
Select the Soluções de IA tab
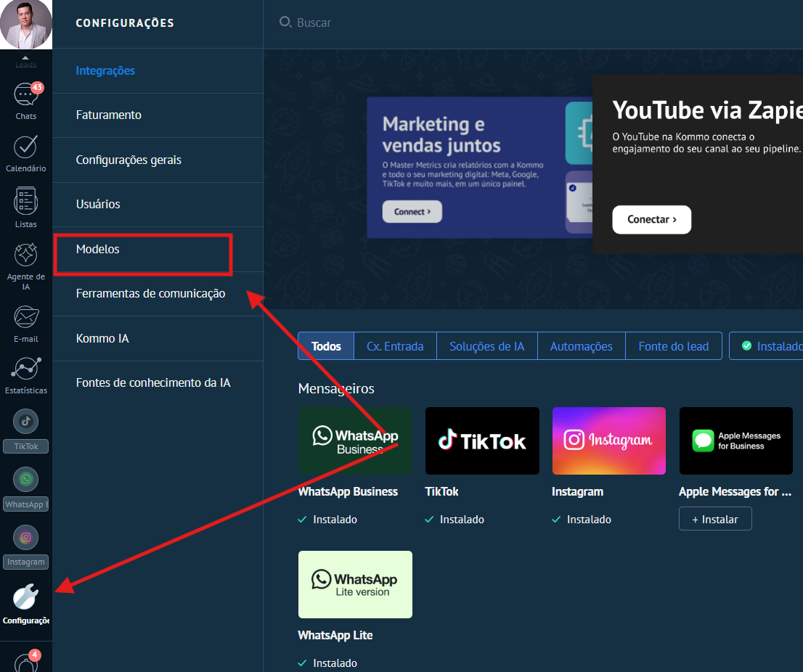[x=487, y=346]
